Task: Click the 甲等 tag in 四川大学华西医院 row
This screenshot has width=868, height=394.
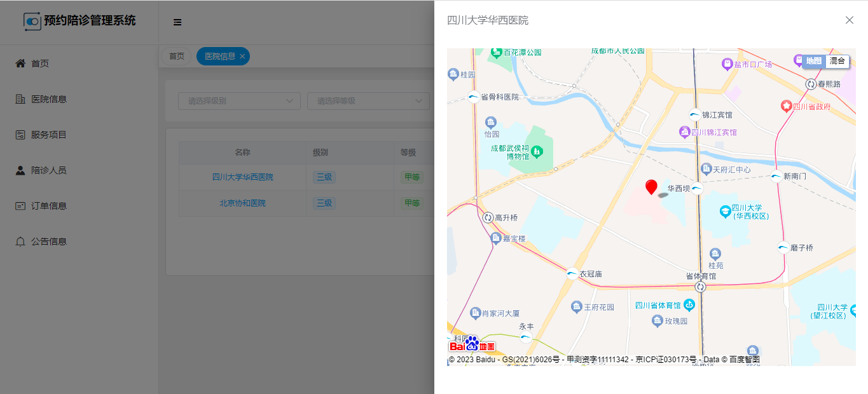Action: (412, 177)
